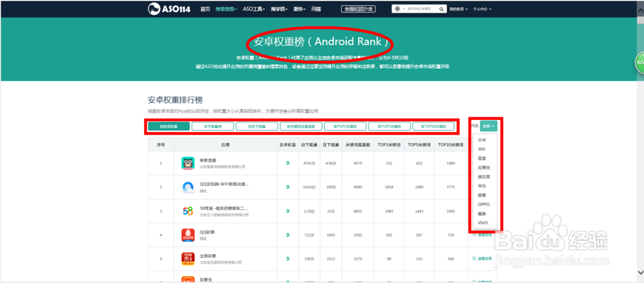Click 查看应用 in the 全民彩票 row
Screen dimensions: 644x283
[482, 259]
